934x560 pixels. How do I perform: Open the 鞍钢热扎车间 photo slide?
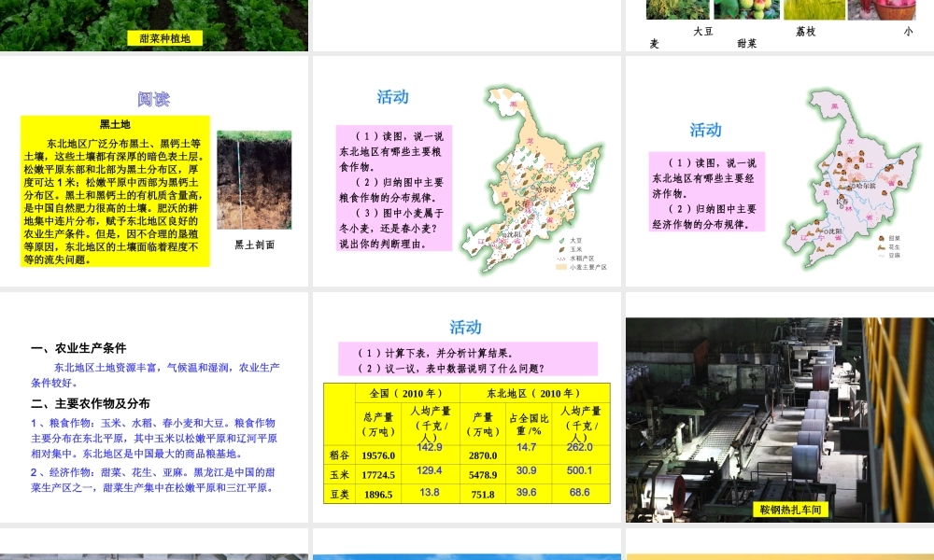780,407
